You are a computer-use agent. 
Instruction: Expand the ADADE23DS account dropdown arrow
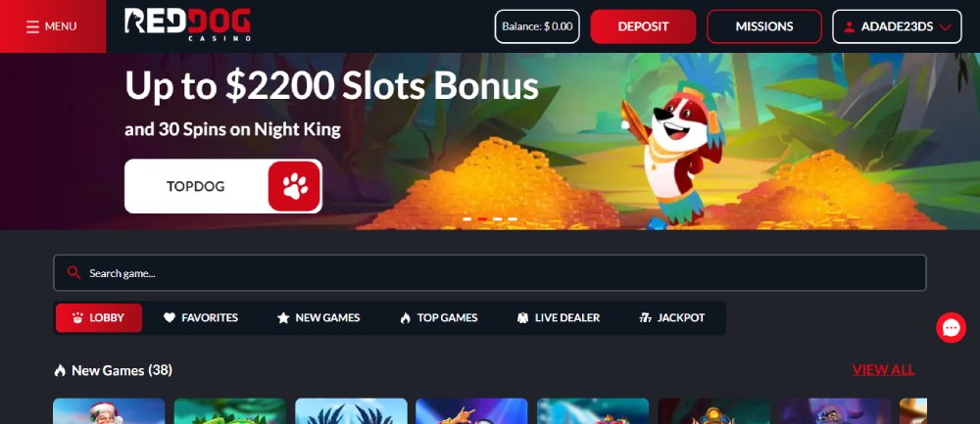pos(945,26)
